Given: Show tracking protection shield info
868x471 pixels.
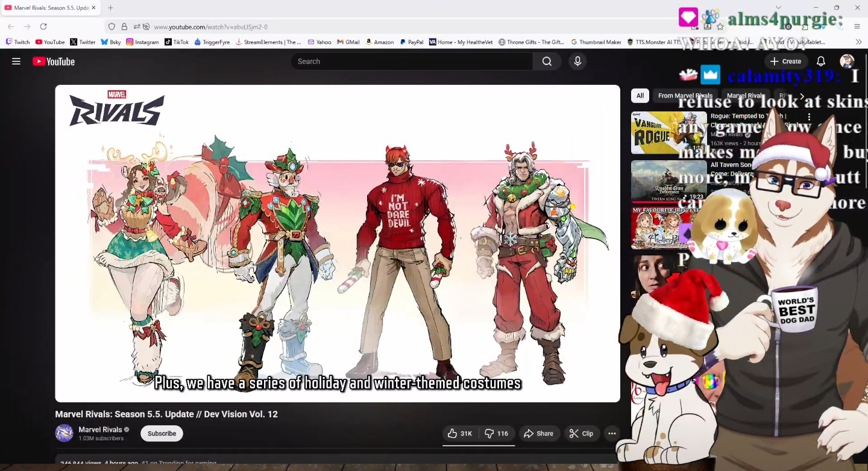Looking at the screenshot, I should [x=112, y=27].
